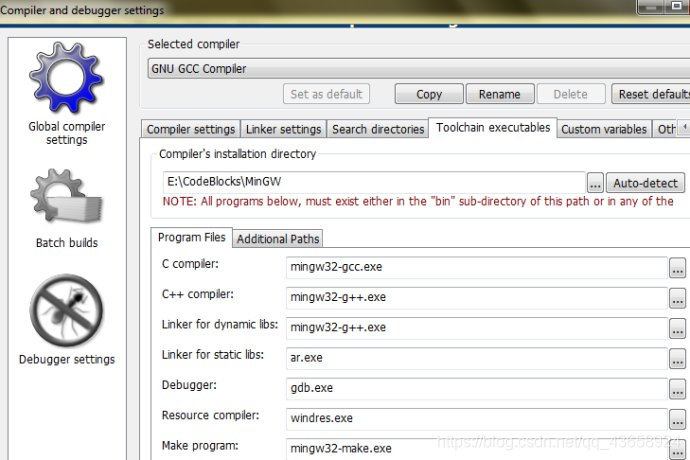Click the installation directory path field

pyautogui.click(x=374, y=182)
